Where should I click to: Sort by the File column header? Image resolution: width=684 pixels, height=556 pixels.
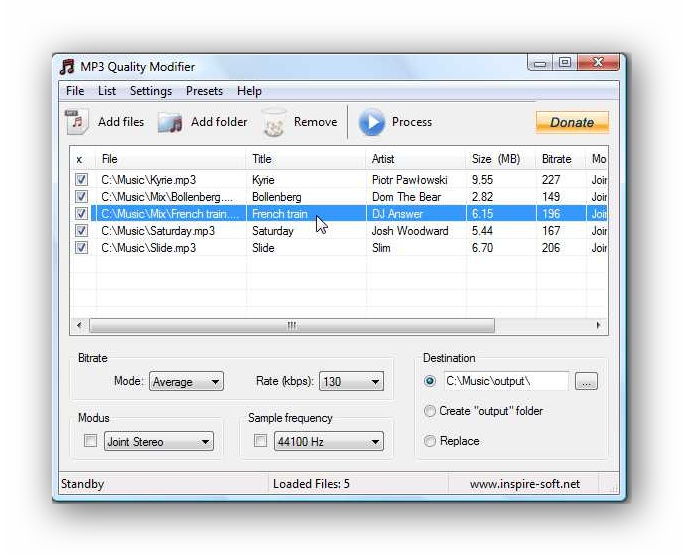(x=171, y=159)
